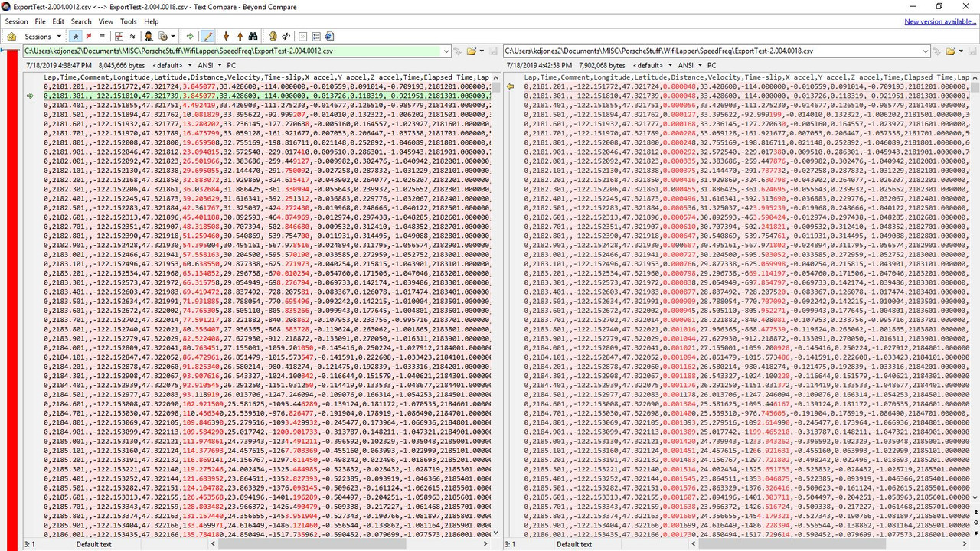Click left pane yellow arrow at row 2181.301
This screenshot has width=980, height=551.
coord(30,96)
